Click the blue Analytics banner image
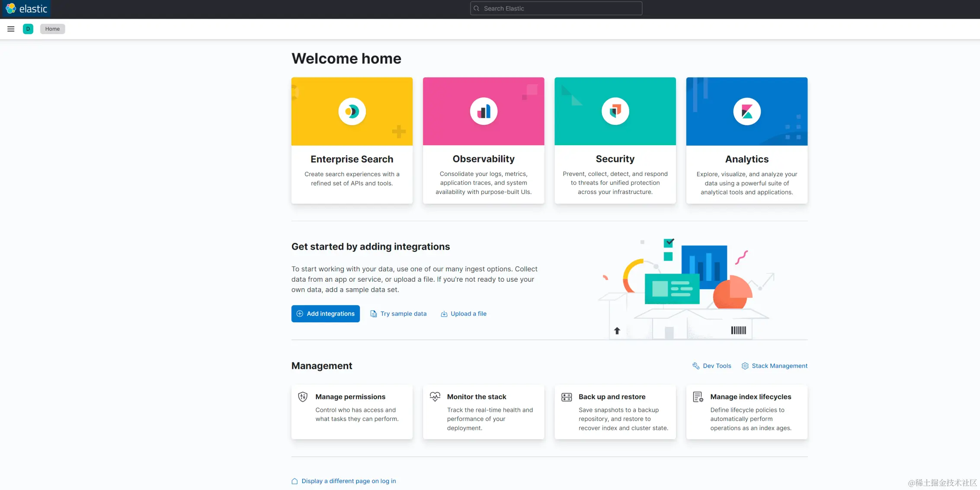The image size is (980, 490). coord(747,111)
